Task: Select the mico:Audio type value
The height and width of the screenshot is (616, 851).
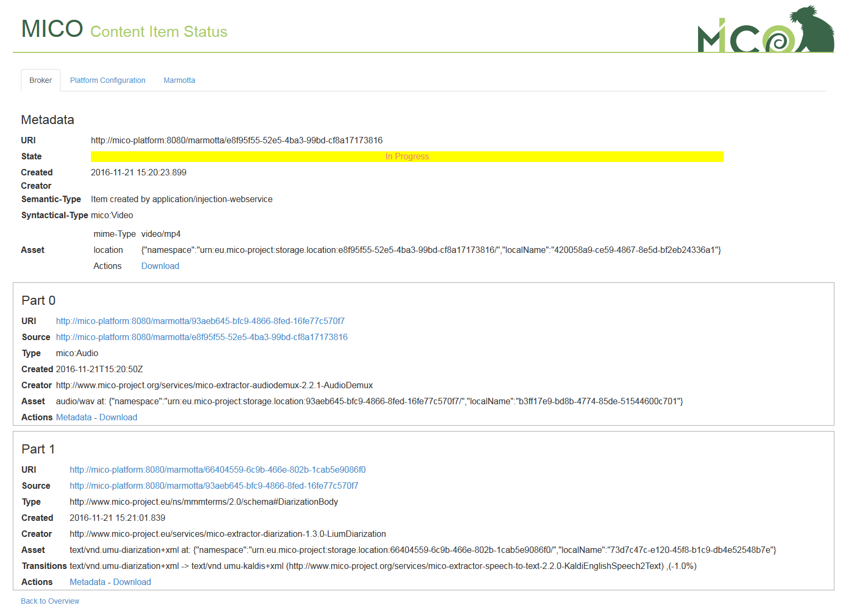Action: pos(77,353)
